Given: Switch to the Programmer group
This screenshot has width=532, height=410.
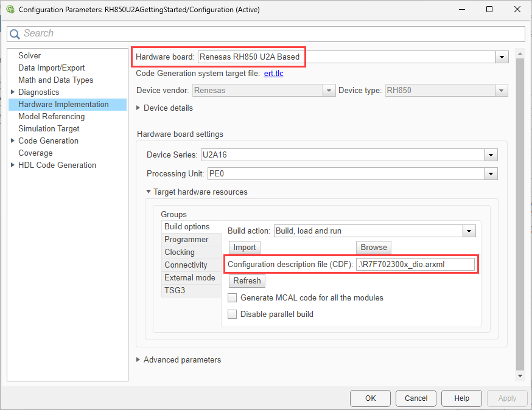Looking at the screenshot, I should tap(186, 240).
